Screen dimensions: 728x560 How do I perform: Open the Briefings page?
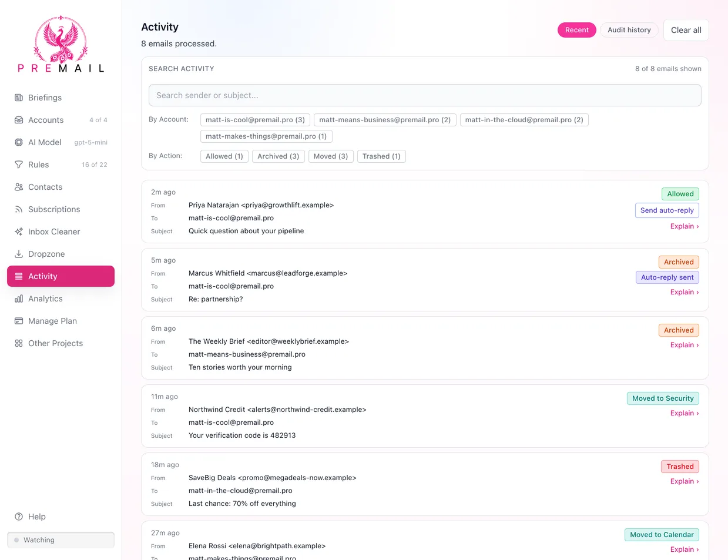click(x=61, y=98)
